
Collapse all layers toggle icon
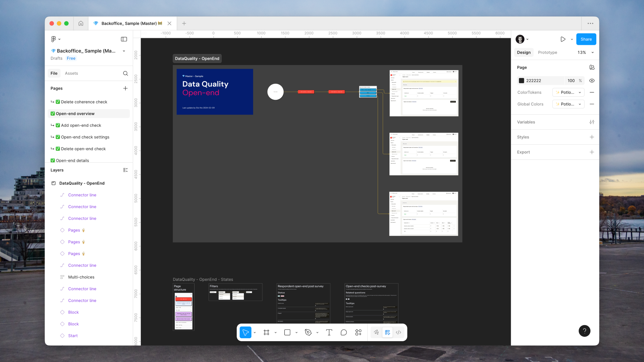click(125, 170)
